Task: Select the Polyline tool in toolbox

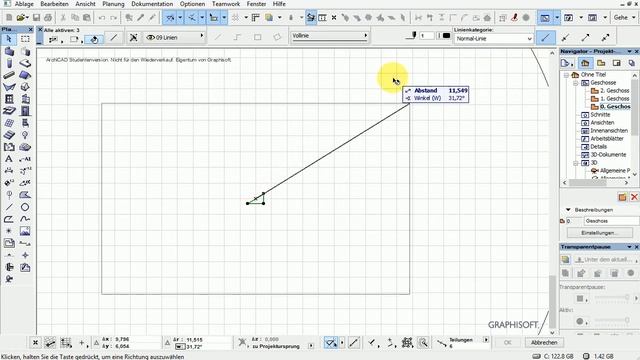Action: 9,219
